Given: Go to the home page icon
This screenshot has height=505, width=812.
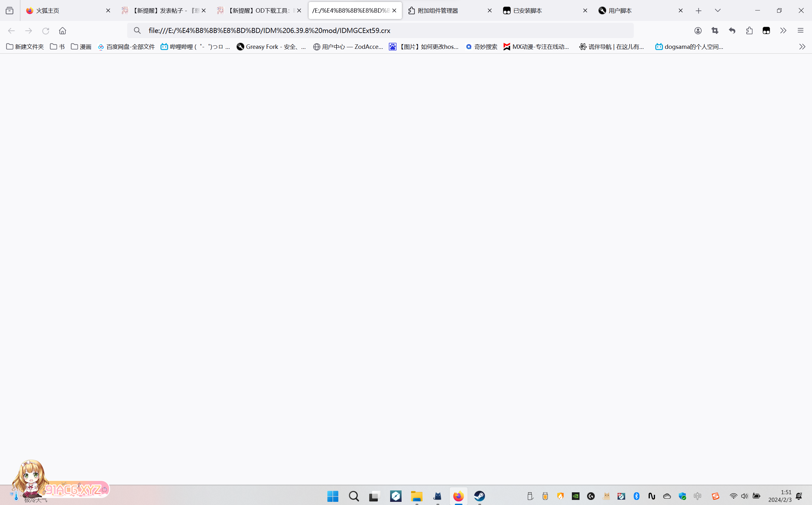Looking at the screenshot, I should 62,31.
